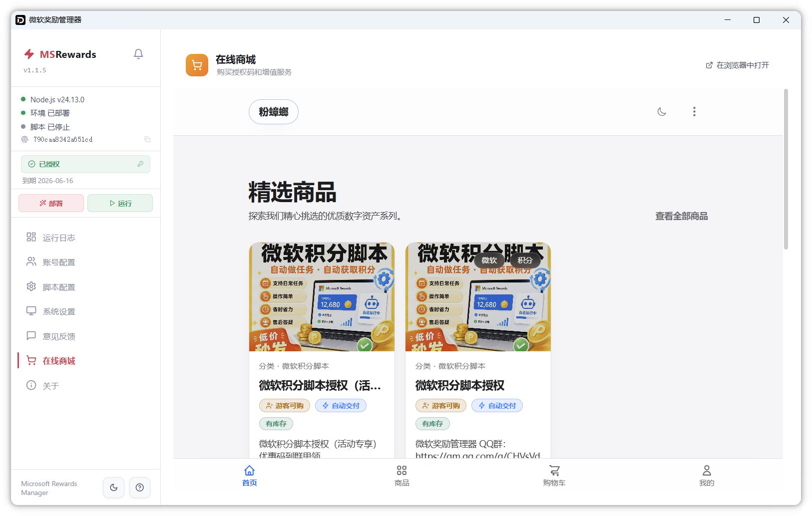812x516 pixels.
Task: Click the 微软 tag on second product
Action: pos(489,260)
